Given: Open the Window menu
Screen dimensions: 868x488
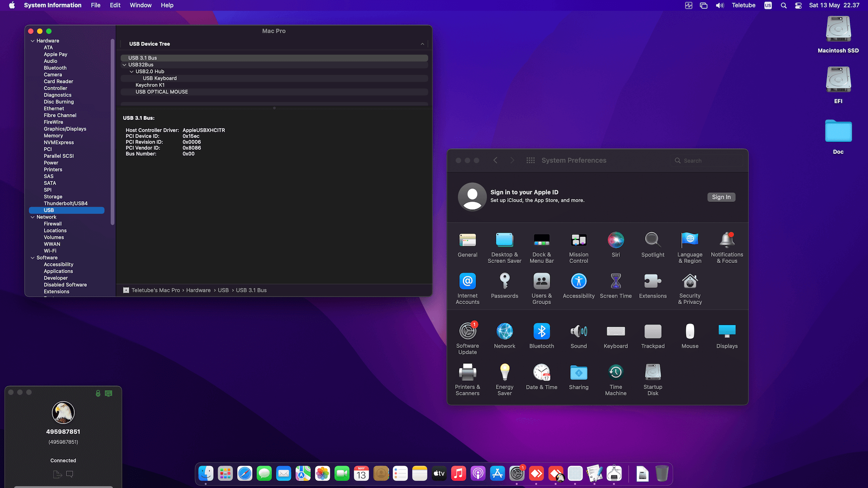Looking at the screenshot, I should coord(141,5).
